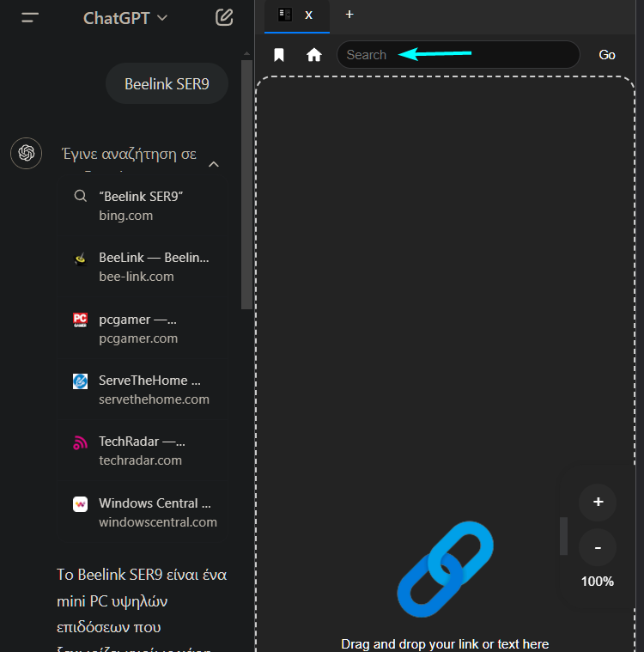Click the Beelink SER9 user message bubble
Screen dimensions: 644x652
point(167,83)
